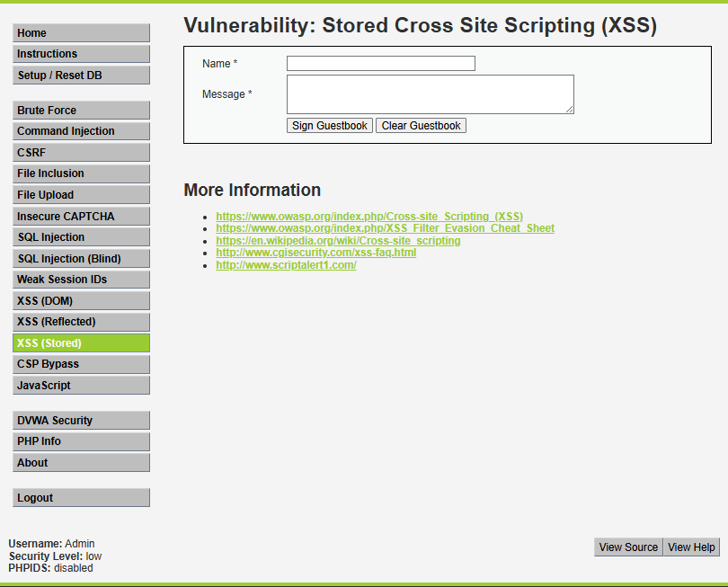
Task: Open the DVWA Security settings
Action: pos(81,421)
